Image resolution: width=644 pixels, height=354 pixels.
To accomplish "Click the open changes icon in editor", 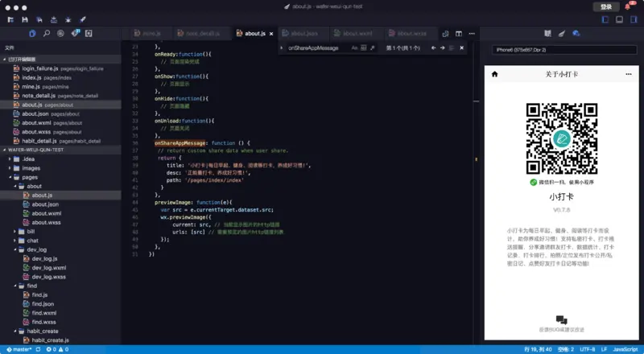I will 446,34.
